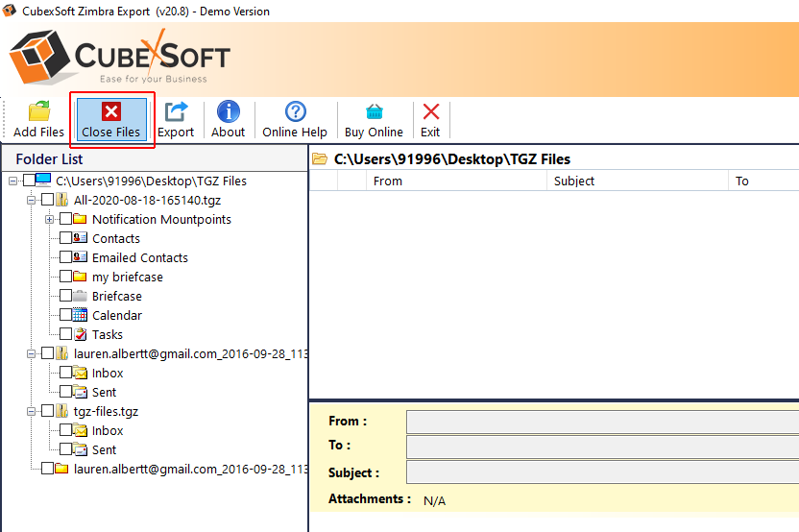
Task: Open Online Help
Action: coord(295,120)
